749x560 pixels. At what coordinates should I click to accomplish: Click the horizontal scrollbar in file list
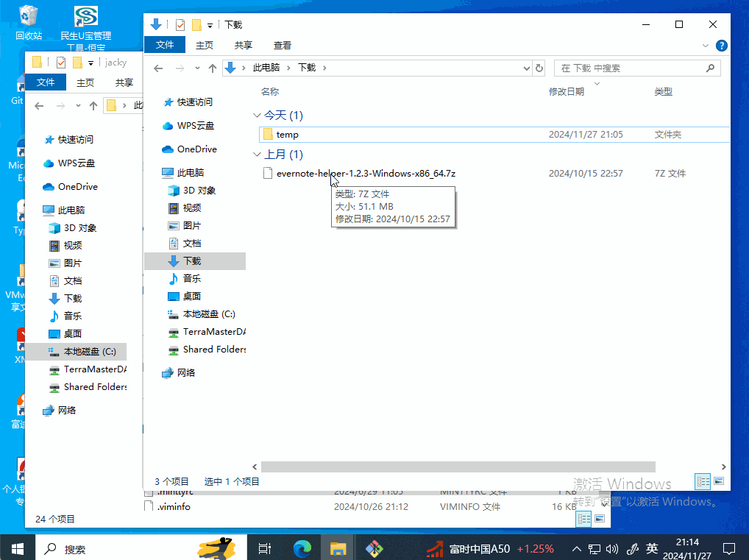tap(458, 467)
